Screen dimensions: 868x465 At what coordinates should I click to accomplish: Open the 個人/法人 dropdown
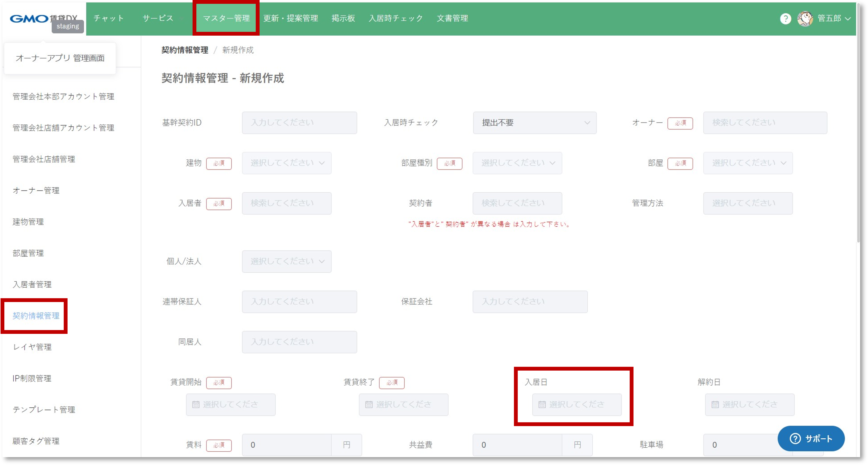pos(287,261)
